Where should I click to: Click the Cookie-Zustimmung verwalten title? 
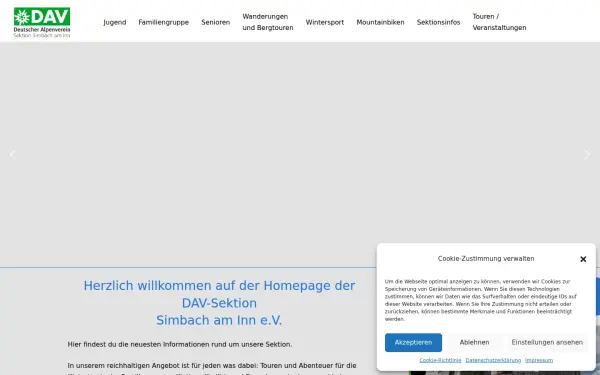(486, 259)
